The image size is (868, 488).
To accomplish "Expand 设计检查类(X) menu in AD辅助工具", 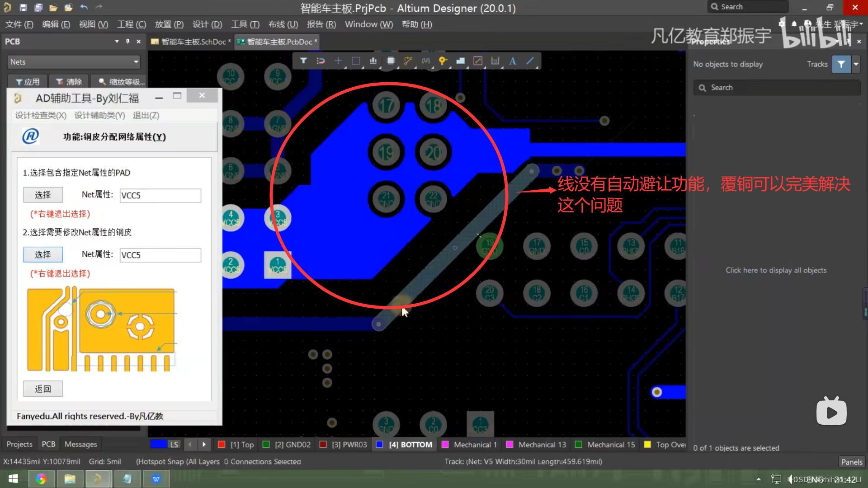I will click(x=41, y=115).
